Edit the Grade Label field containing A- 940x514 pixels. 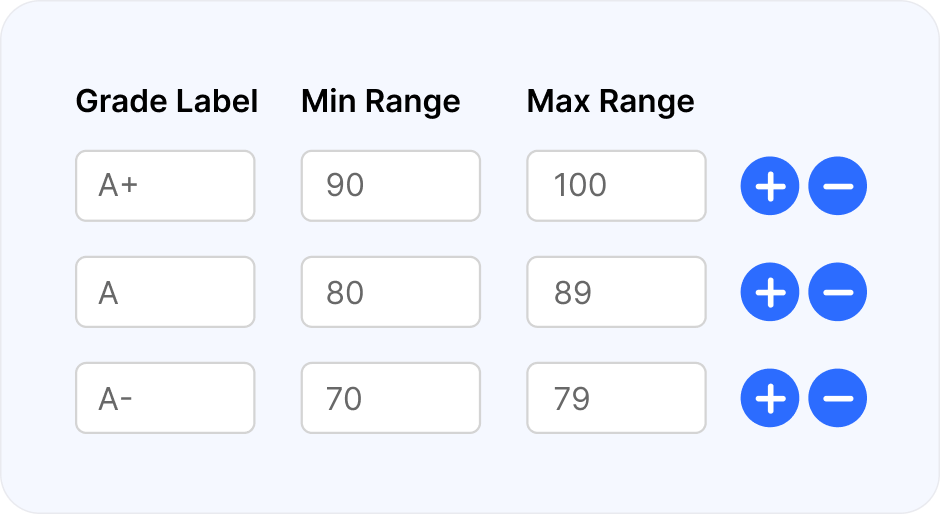165,398
